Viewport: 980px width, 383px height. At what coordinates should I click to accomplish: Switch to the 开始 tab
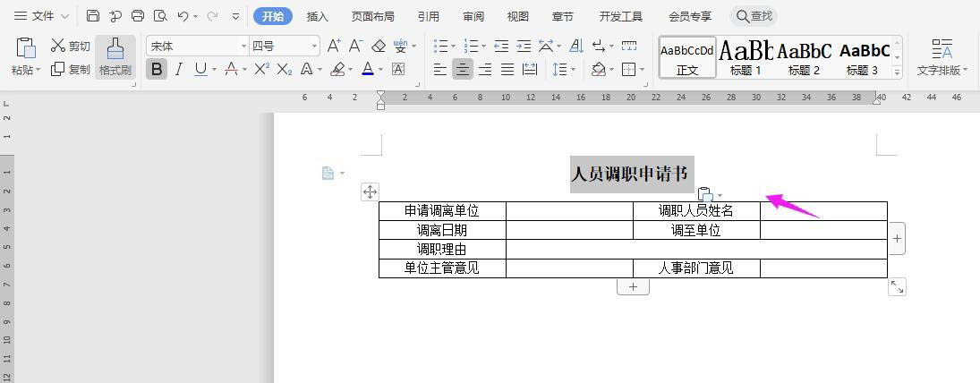[272, 16]
